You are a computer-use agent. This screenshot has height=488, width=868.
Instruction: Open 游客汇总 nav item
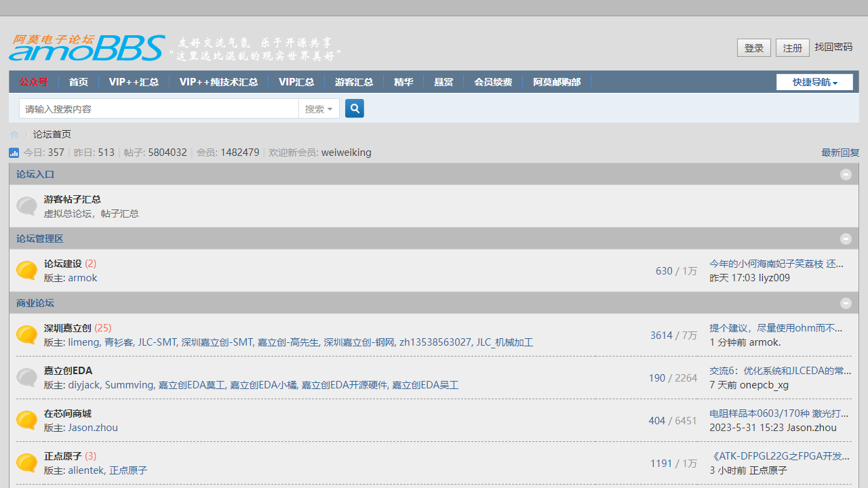click(x=354, y=82)
